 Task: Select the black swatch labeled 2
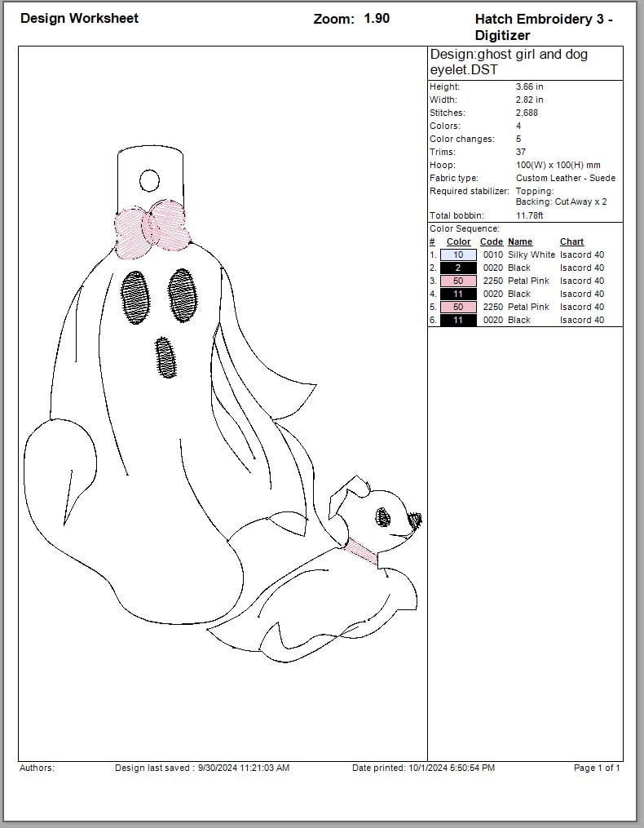tap(458, 268)
